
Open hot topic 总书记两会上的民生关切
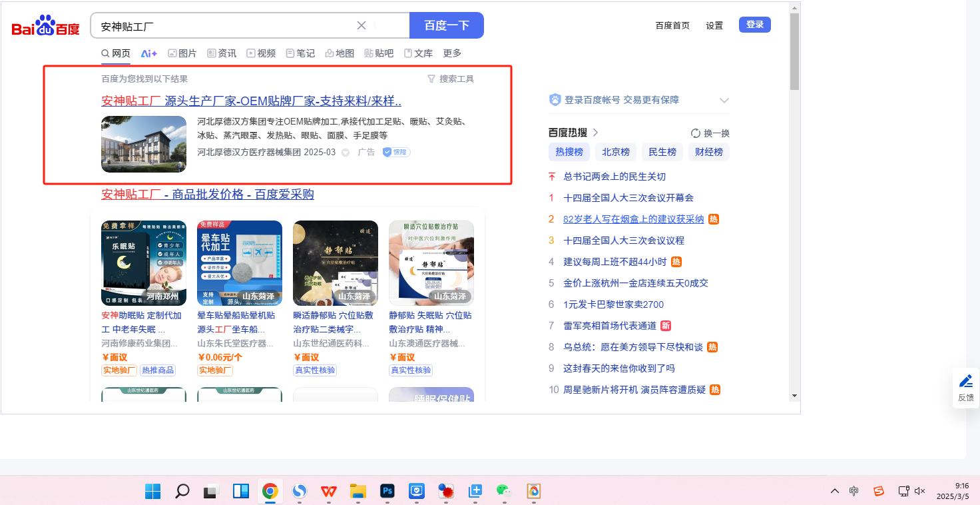coord(614,177)
